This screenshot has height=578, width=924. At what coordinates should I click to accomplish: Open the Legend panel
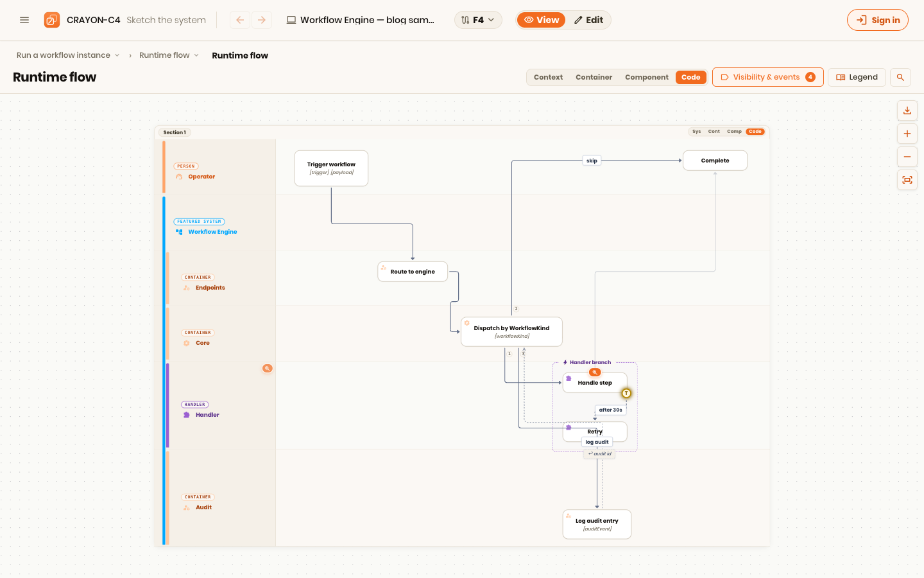point(857,77)
